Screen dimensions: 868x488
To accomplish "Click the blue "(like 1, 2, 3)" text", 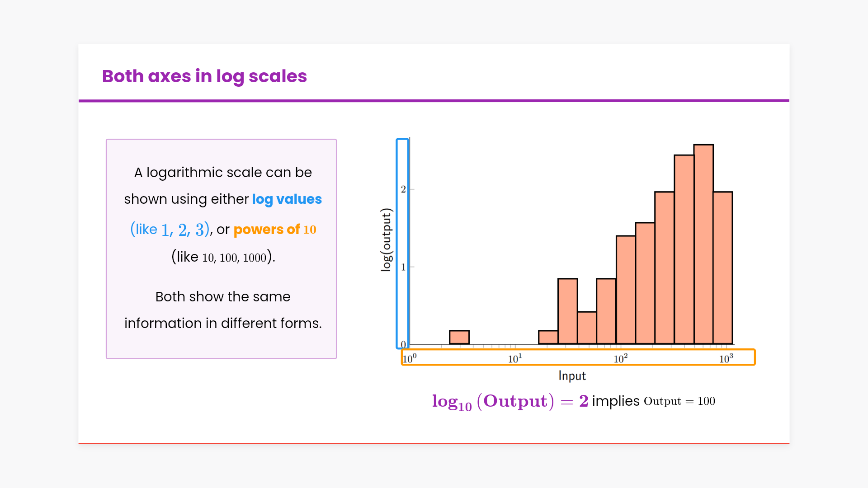I will pyautogui.click(x=170, y=230).
